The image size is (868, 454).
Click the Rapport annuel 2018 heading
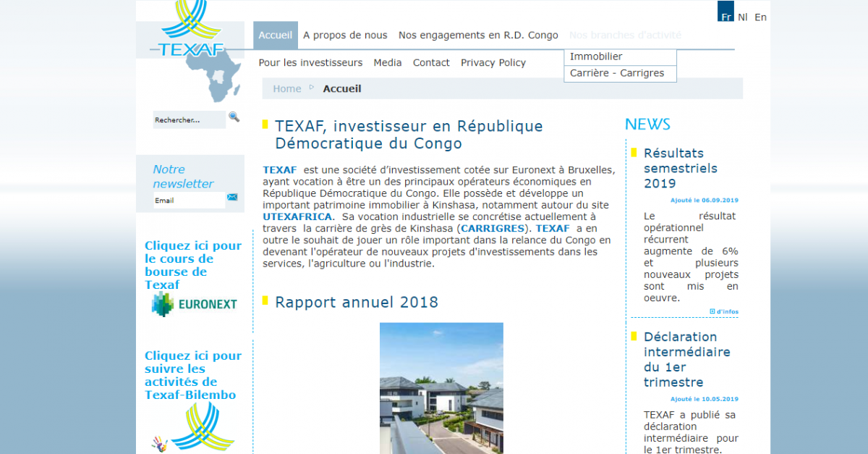(x=357, y=302)
